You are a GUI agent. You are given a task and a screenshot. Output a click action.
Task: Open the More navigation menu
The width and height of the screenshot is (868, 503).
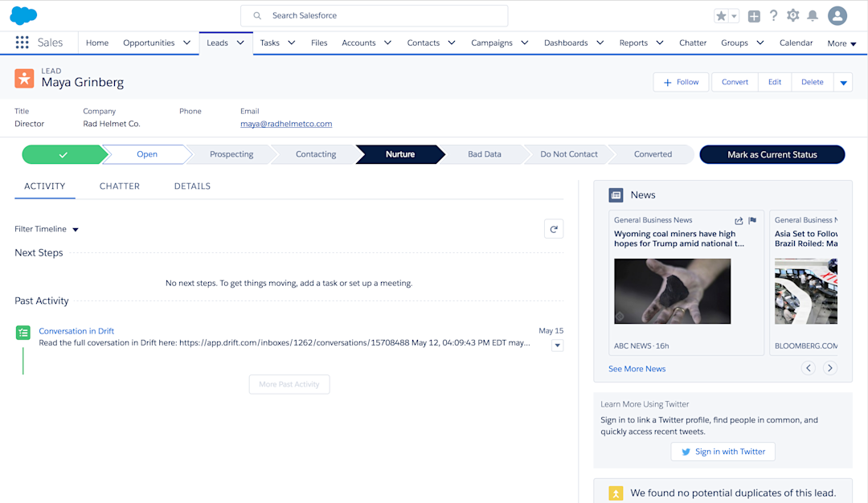coord(842,43)
